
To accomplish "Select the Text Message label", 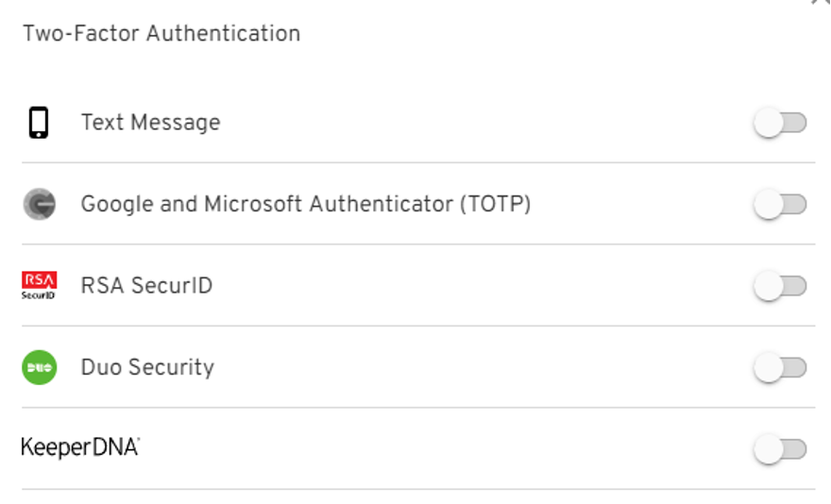I will tap(150, 123).
